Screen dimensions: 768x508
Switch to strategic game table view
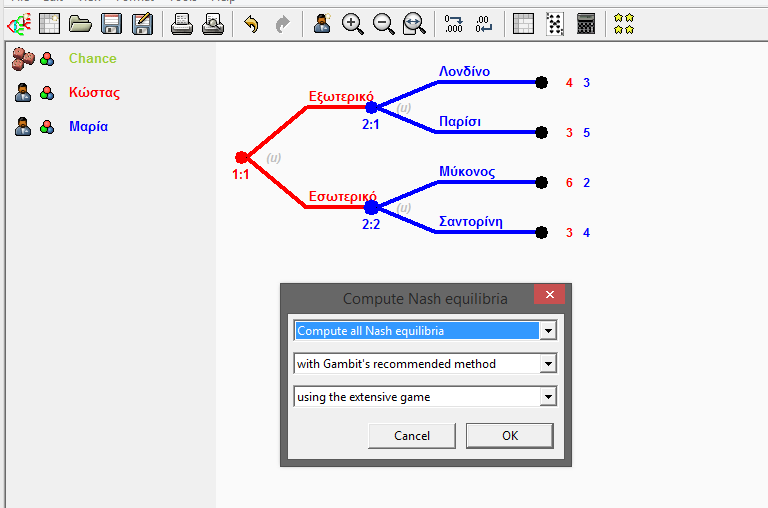click(523, 24)
